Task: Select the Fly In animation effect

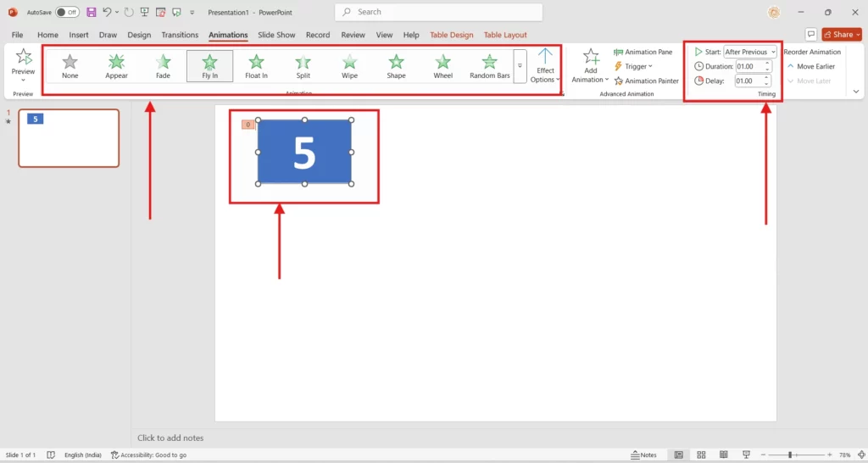Action: [x=210, y=66]
